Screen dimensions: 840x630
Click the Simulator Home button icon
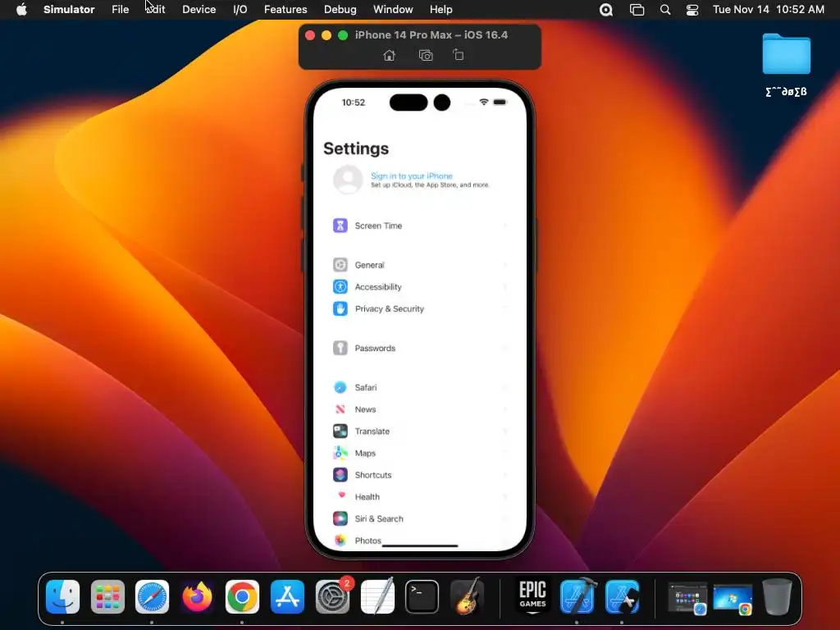390,55
